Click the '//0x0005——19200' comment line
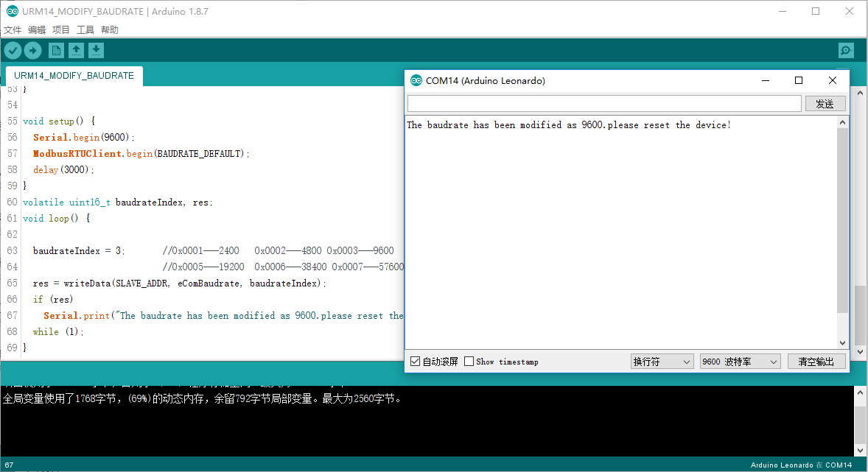868x472 pixels. click(283, 267)
